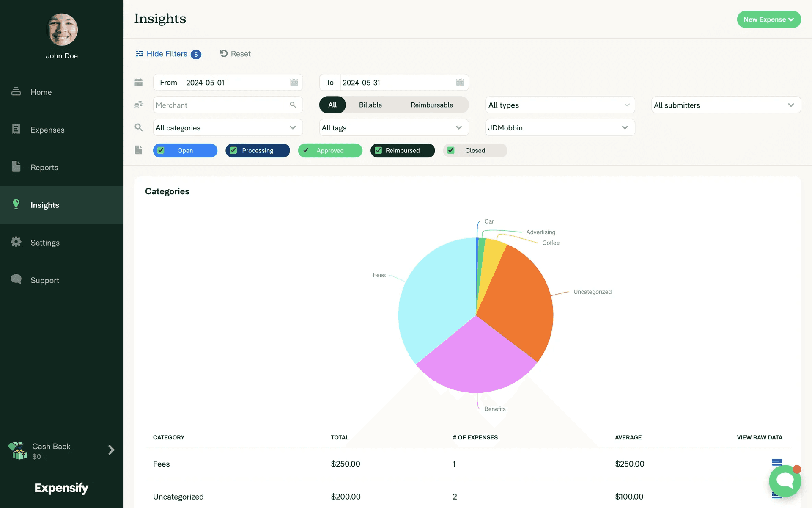The height and width of the screenshot is (508, 812).
Task: Uncheck the Open status checkbox
Action: point(161,150)
